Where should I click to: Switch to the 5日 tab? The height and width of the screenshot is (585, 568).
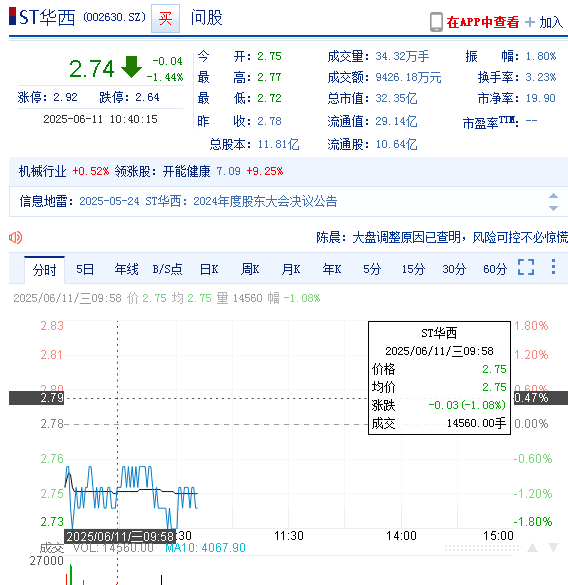point(85,269)
